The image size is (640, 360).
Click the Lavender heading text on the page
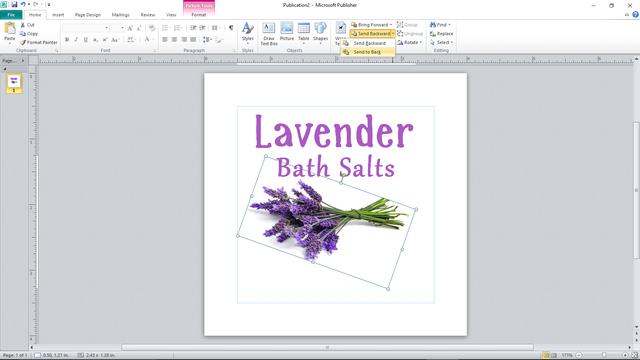(x=334, y=131)
